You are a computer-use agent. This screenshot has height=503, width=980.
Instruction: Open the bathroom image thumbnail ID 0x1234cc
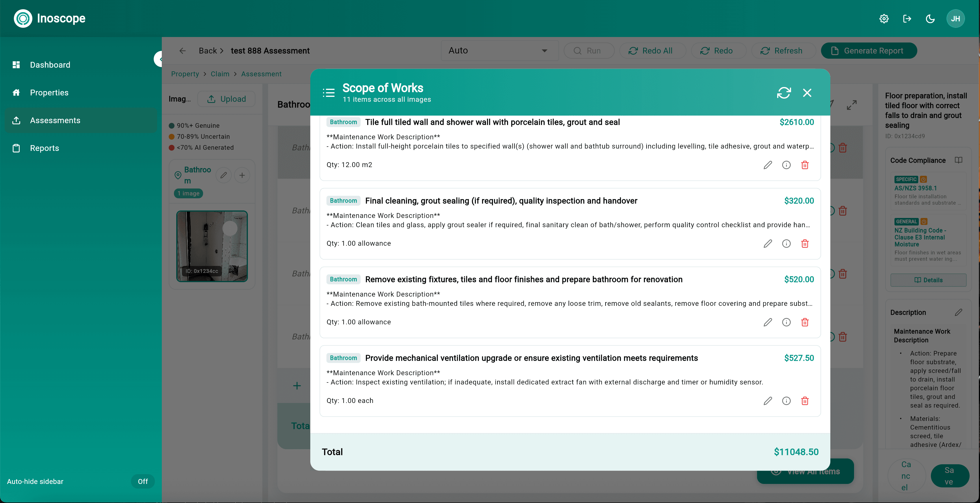tap(212, 246)
